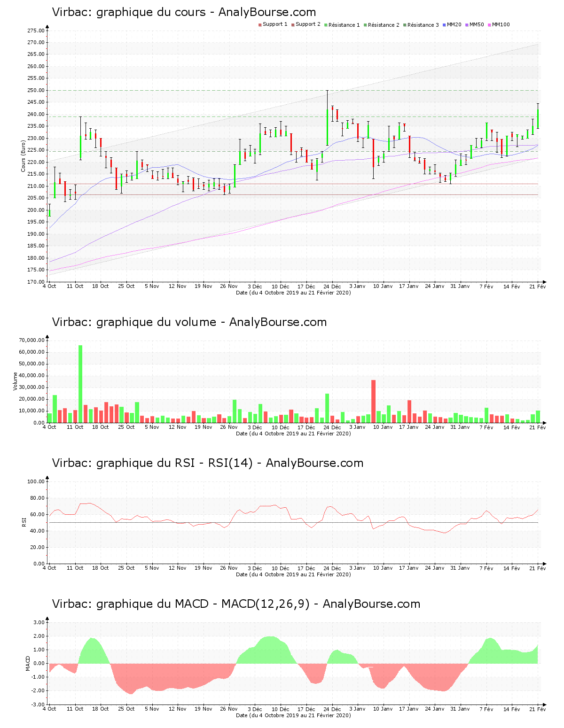Click the 100.00 label on RSI axis
Image resolution: width=564 pixels, height=728 pixels.
tap(36, 481)
